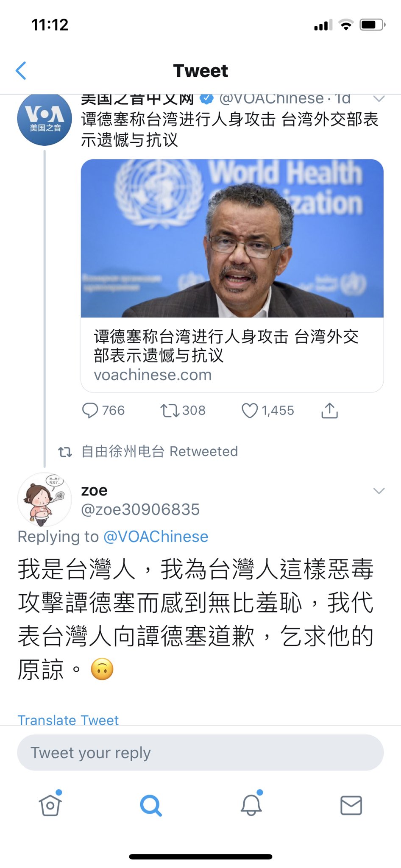This screenshot has width=401, height=868.
Task: Open VOA Chinese profile avatar
Action: [x=45, y=120]
